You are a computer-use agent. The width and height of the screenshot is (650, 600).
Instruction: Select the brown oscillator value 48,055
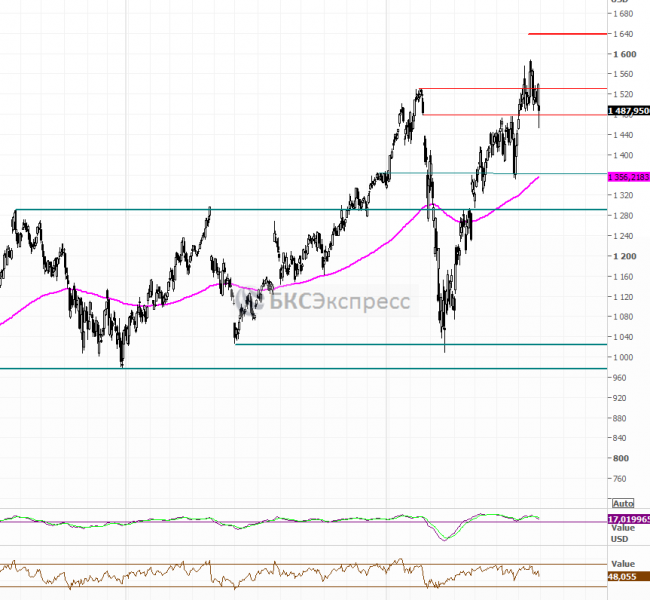tap(624, 577)
